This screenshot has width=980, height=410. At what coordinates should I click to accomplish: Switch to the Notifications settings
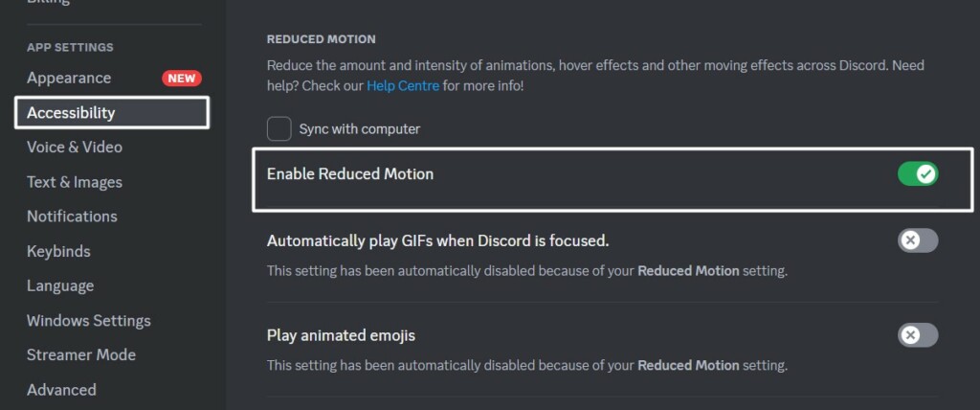(72, 216)
